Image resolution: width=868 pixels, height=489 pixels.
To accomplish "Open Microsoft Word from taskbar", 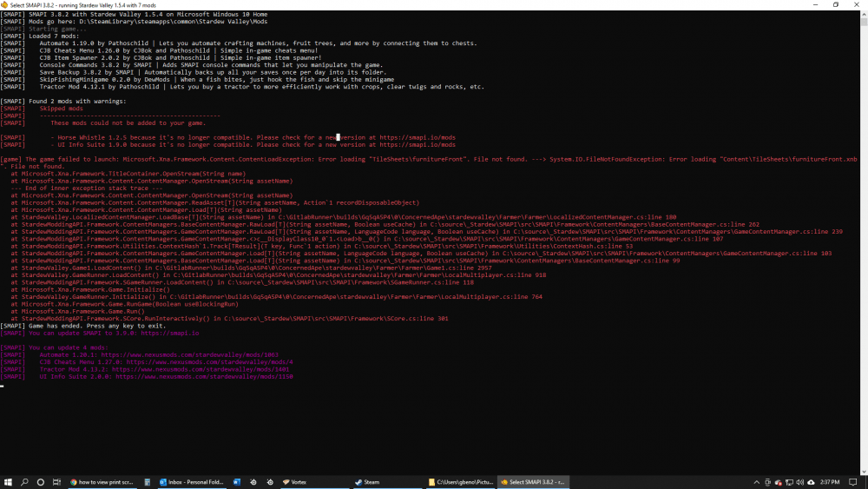I will [x=236, y=482].
